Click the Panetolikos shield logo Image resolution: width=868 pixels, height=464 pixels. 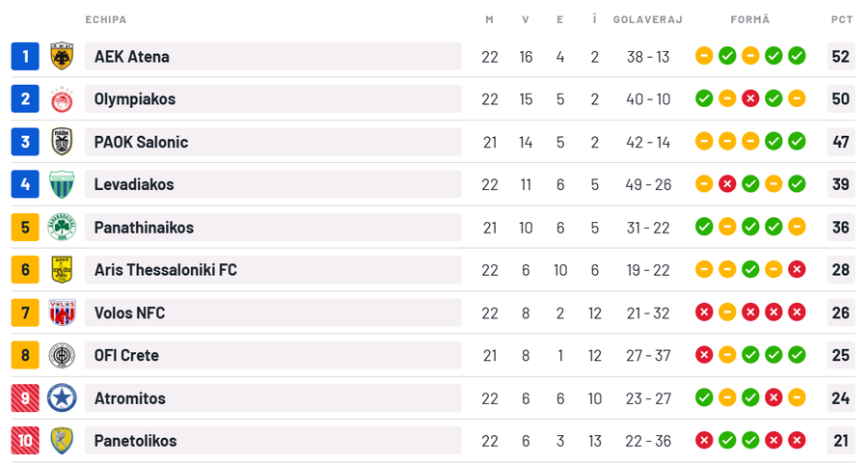[x=62, y=441]
